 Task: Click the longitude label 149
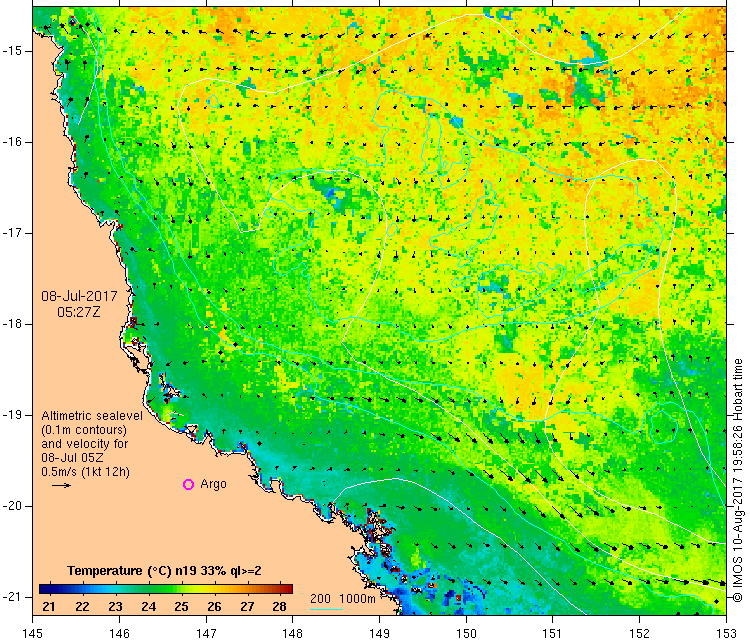[379, 633]
